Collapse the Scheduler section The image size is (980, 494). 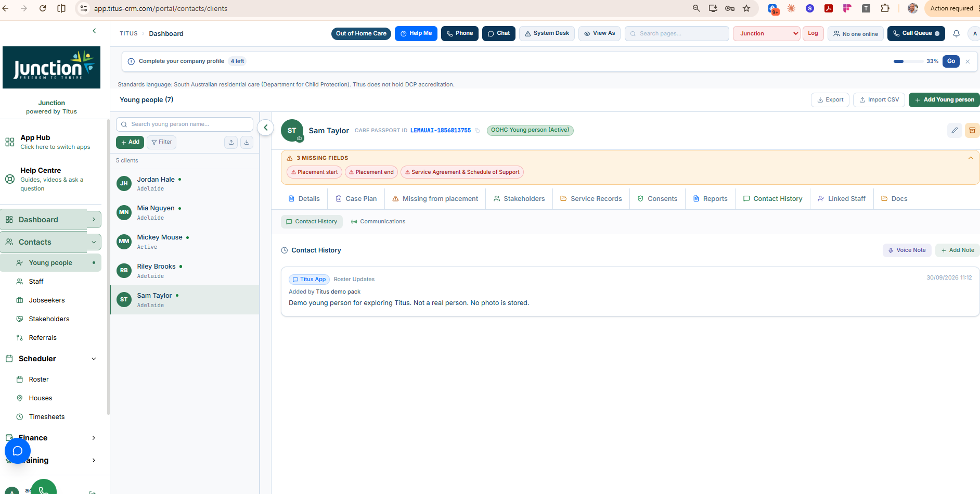[x=94, y=359]
